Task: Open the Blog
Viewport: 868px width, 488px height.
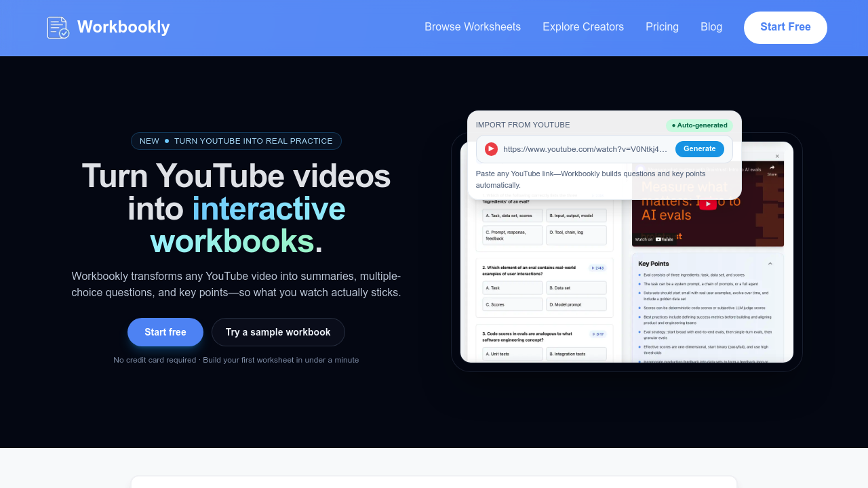Action: pyautogui.click(x=711, y=27)
